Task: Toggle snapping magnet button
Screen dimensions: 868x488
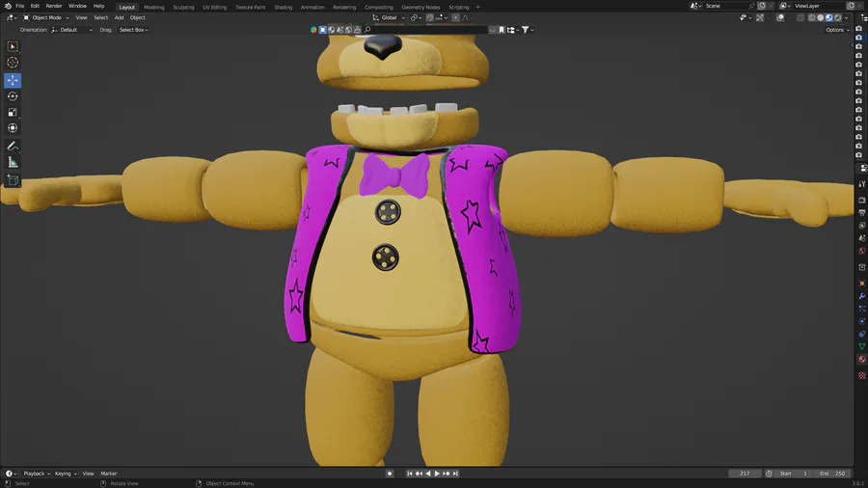Action: (429, 17)
